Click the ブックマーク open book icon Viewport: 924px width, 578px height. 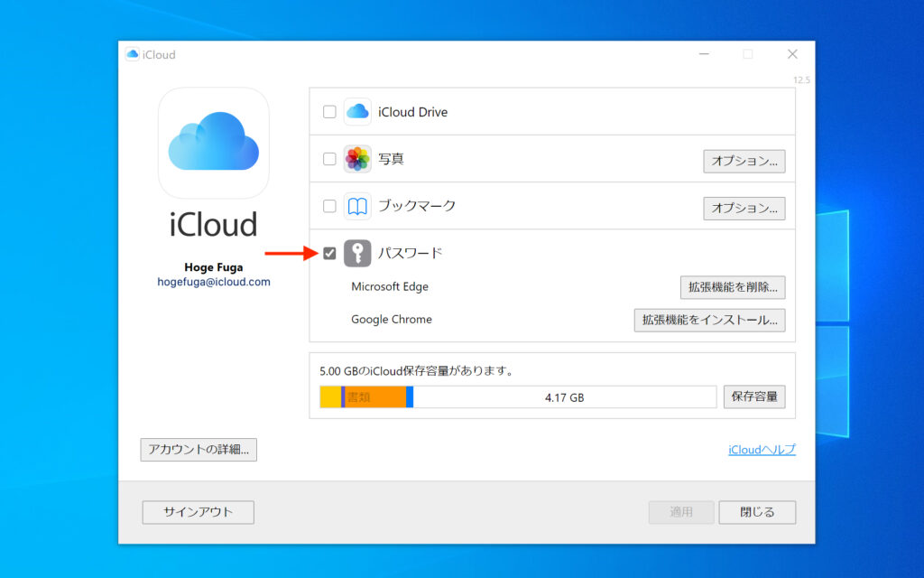[x=357, y=206]
